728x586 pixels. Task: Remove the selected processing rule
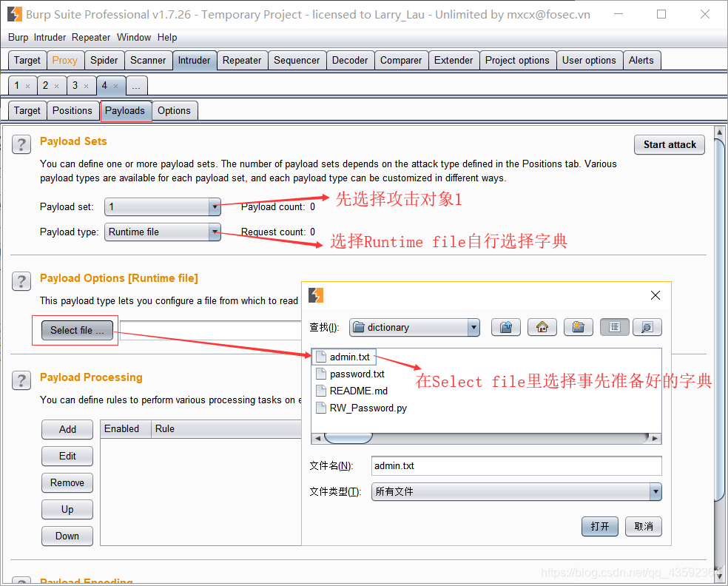67,483
